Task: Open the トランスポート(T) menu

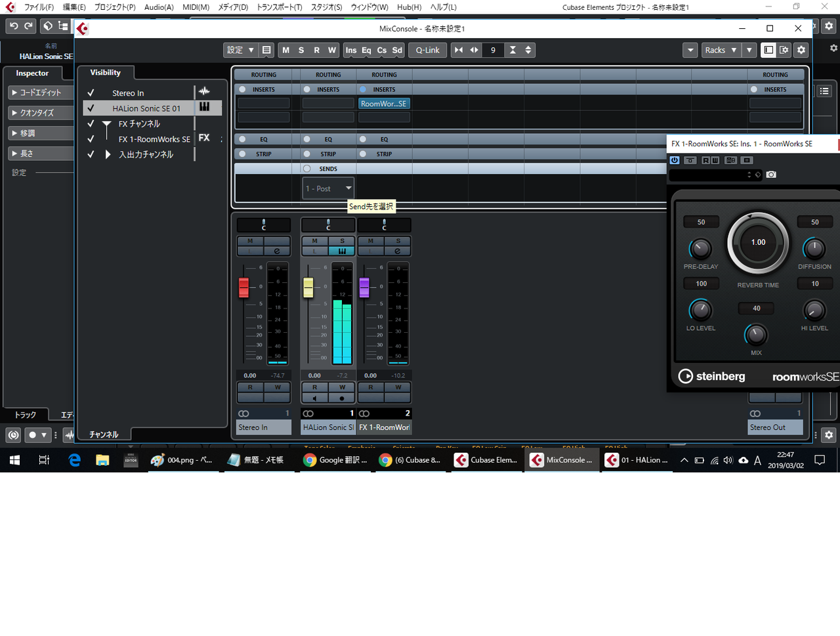Action: click(x=280, y=7)
